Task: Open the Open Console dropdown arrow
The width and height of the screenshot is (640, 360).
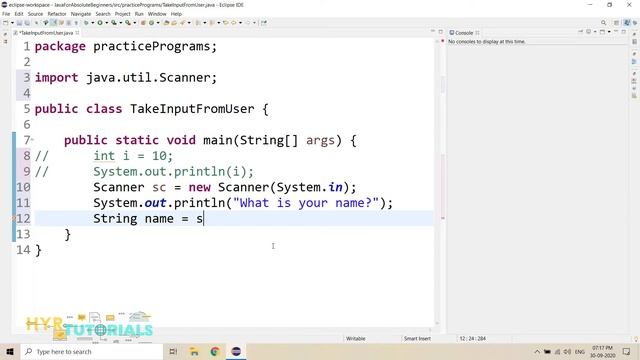Action: (x=609, y=31)
